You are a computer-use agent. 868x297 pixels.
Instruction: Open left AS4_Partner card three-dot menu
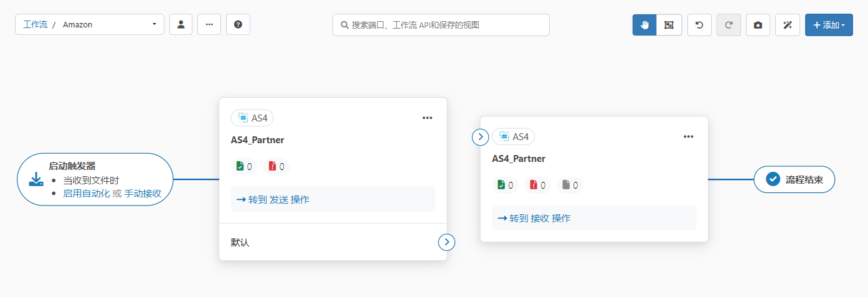427,118
